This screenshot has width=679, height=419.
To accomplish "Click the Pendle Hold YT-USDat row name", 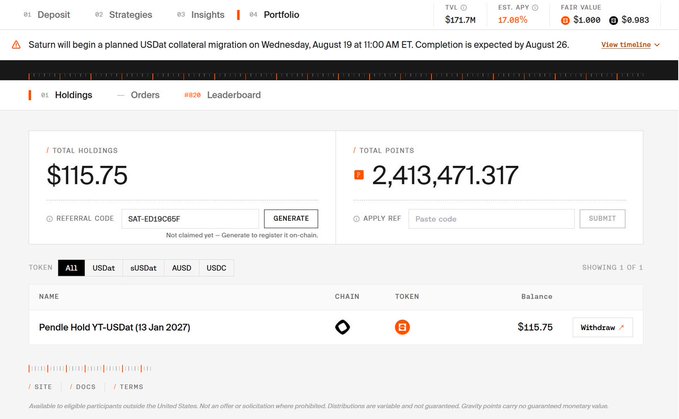I will point(115,327).
